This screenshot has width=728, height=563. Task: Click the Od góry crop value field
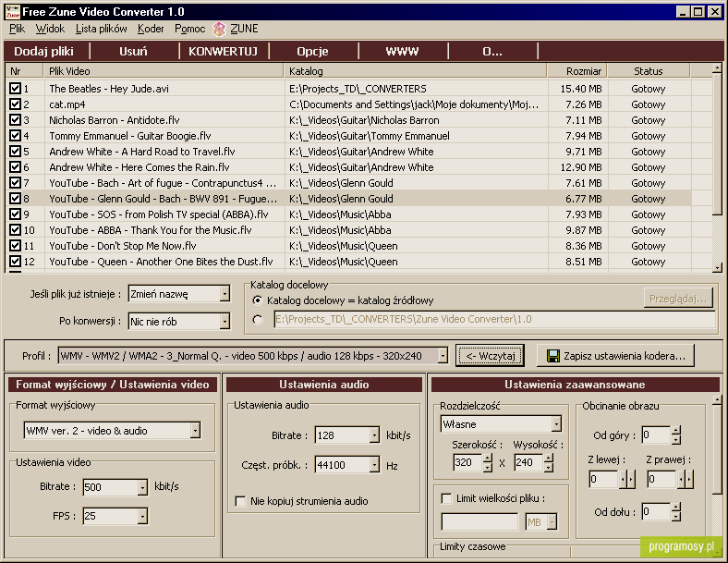[656, 434]
